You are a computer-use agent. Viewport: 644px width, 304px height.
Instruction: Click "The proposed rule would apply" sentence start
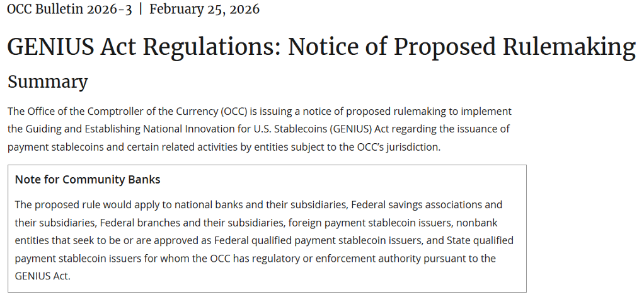[82, 205]
